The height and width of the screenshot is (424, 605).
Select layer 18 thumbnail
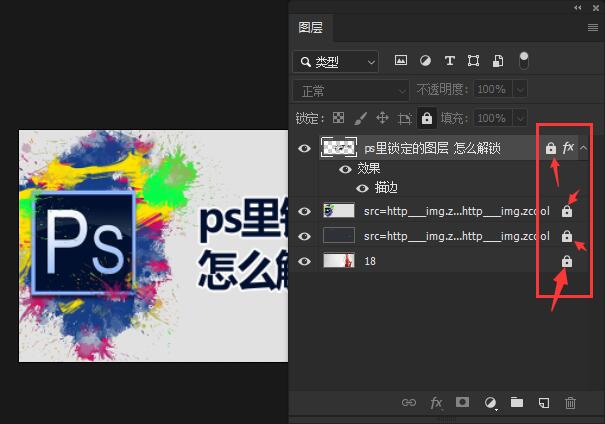click(x=339, y=261)
